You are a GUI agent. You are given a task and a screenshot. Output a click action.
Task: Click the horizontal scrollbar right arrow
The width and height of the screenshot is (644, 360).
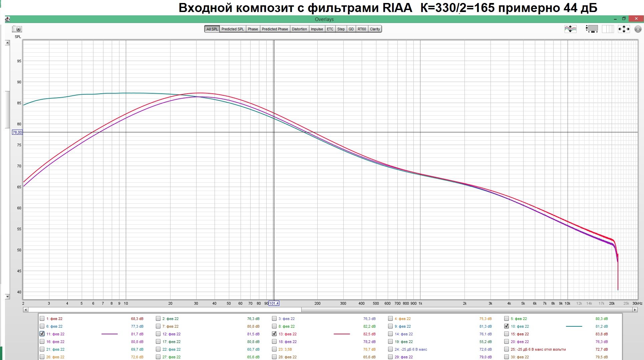pyautogui.click(x=635, y=310)
